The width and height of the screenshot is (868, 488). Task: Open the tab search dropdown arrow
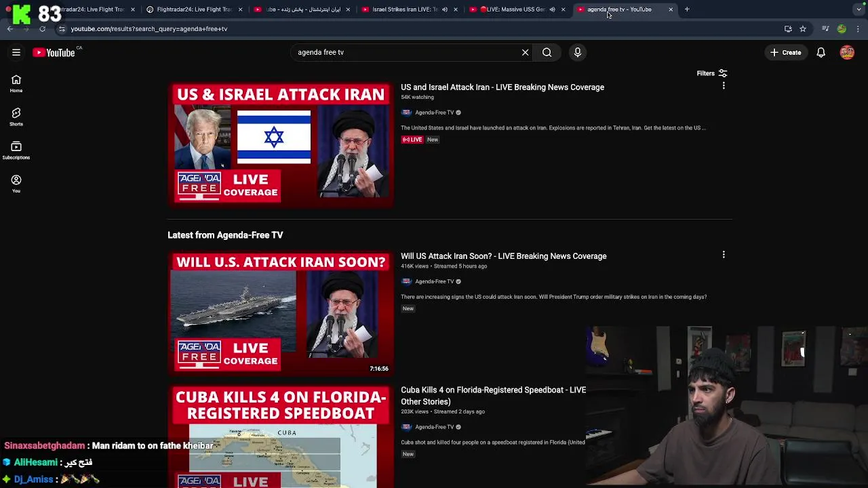click(x=859, y=9)
